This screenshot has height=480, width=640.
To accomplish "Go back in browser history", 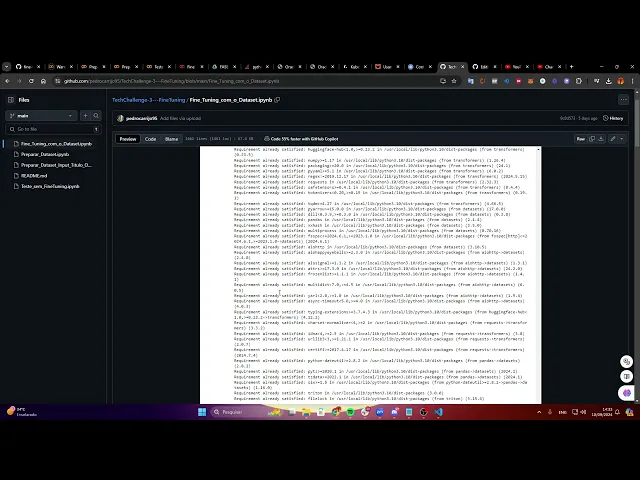I will tap(7, 81).
